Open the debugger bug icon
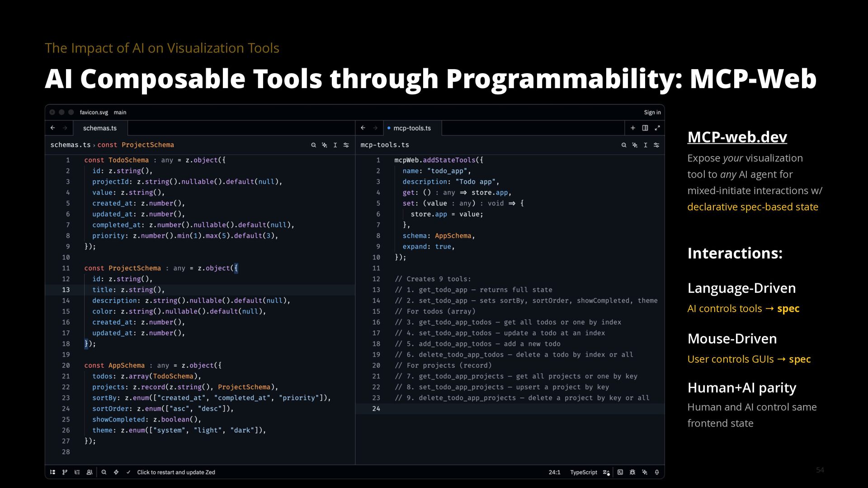The width and height of the screenshot is (868, 488). [x=632, y=472]
